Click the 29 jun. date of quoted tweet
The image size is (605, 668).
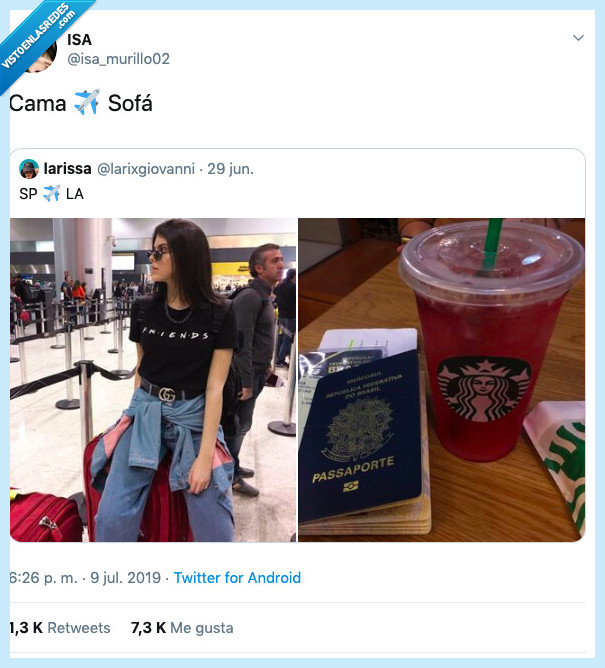pyautogui.click(x=230, y=169)
